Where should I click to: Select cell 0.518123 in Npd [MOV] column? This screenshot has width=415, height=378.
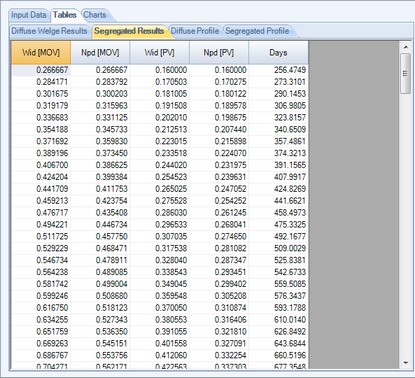[100, 308]
